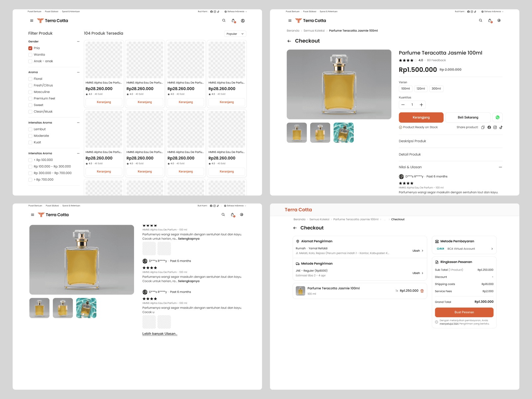
Task: Decrease Kuantitas with minus button
Action: point(403,105)
